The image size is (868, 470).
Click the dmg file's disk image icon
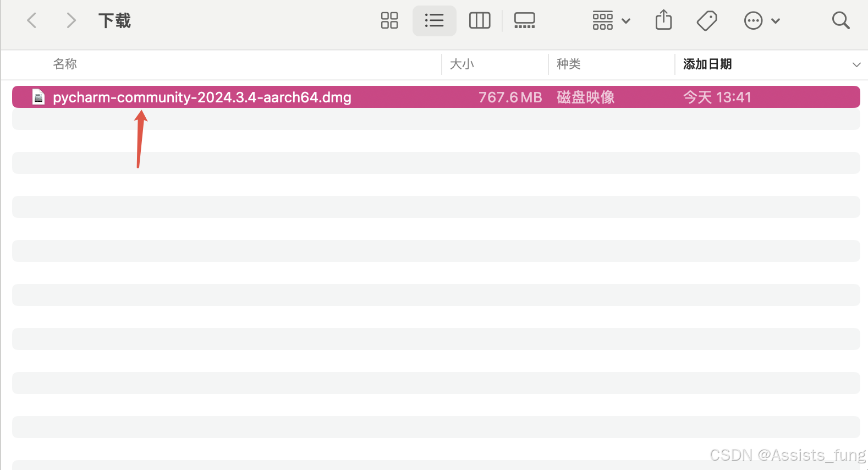(x=39, y=97)
